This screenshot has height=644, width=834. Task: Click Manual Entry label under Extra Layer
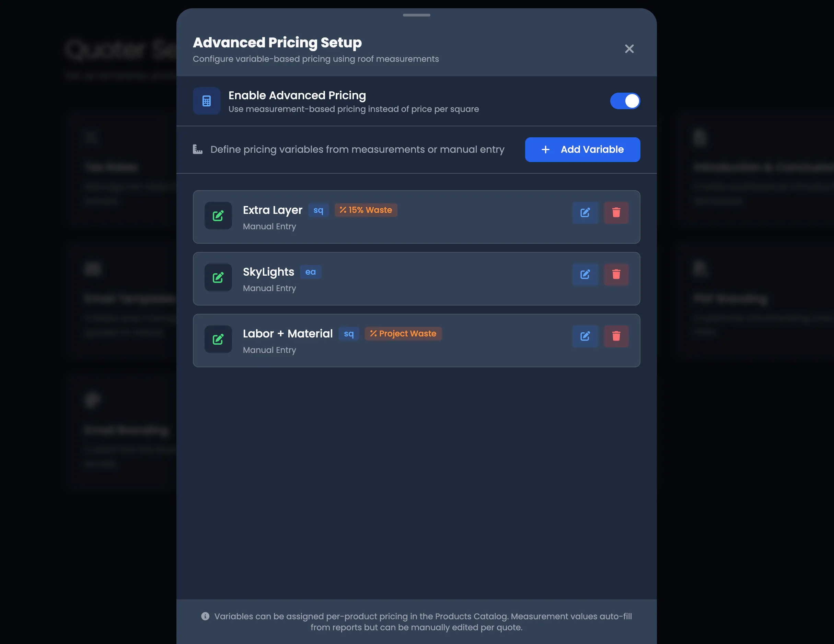point(270,227)
